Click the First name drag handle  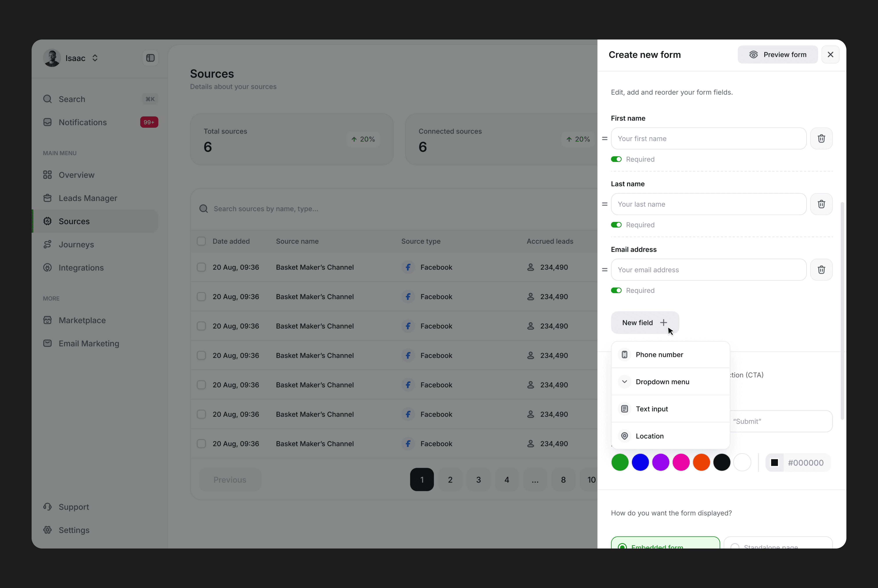pos(605,138)
